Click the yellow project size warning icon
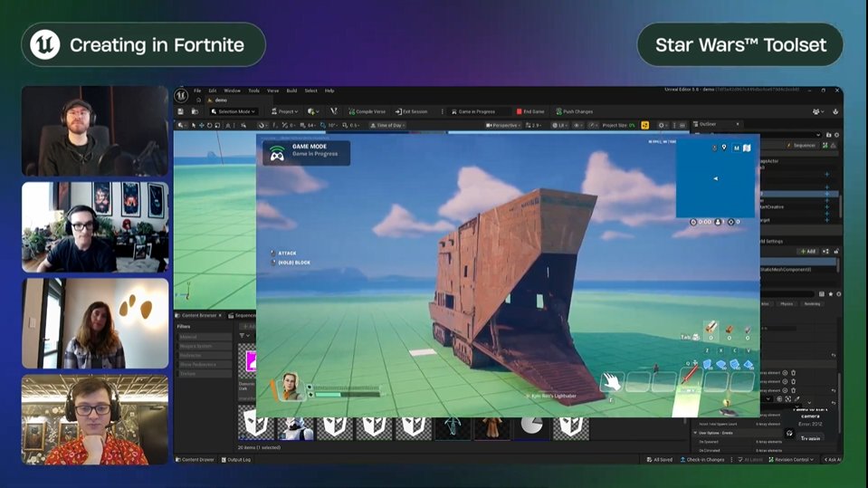868x488 pixels. coord(645,125)
